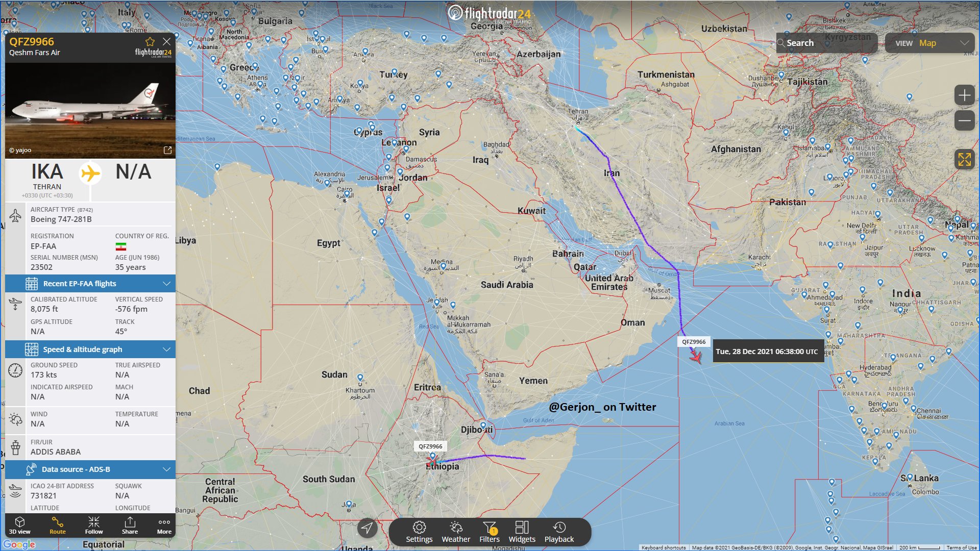Viewport: 980px width, 551px height.
Task: Click airport pin near Medina
Action: (x=443, y=266)
